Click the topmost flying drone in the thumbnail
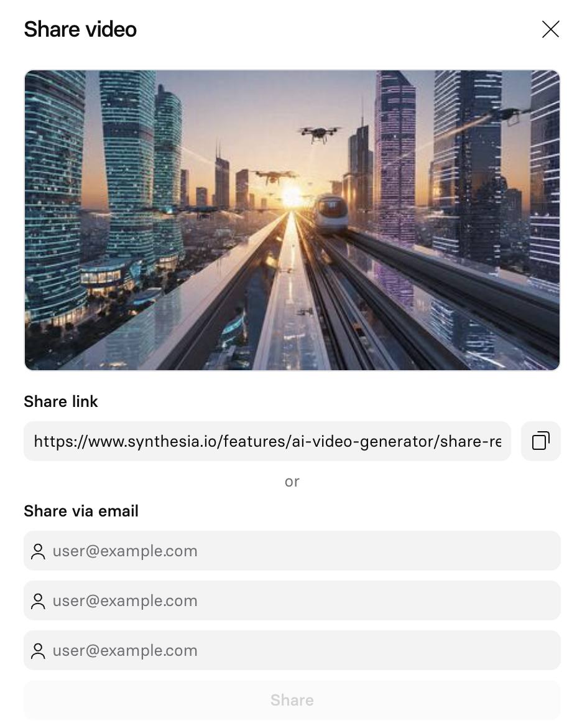The width and height of the screenshot is (577, 728). (x=318, y=134)
